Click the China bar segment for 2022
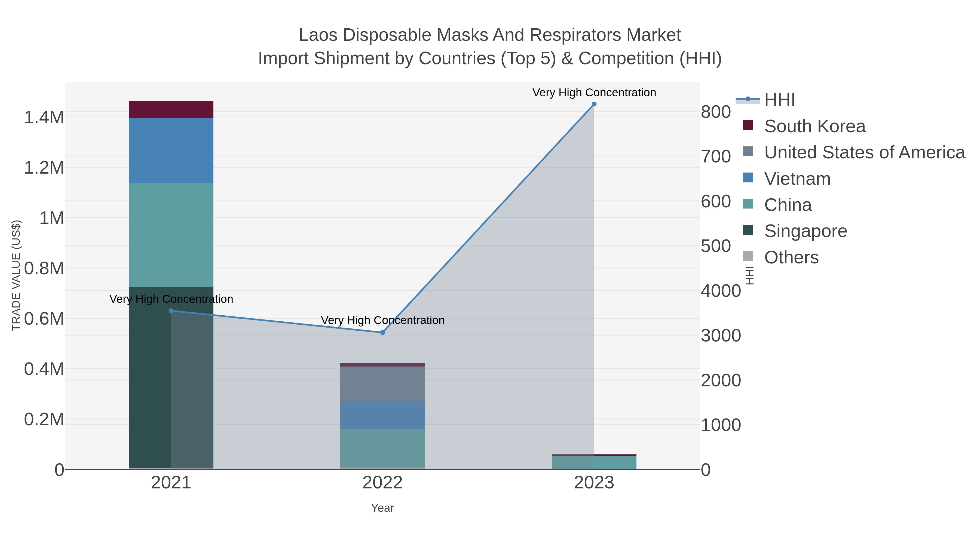The width and height of the screenshot is (980, 551). click(x=383, y=448)
